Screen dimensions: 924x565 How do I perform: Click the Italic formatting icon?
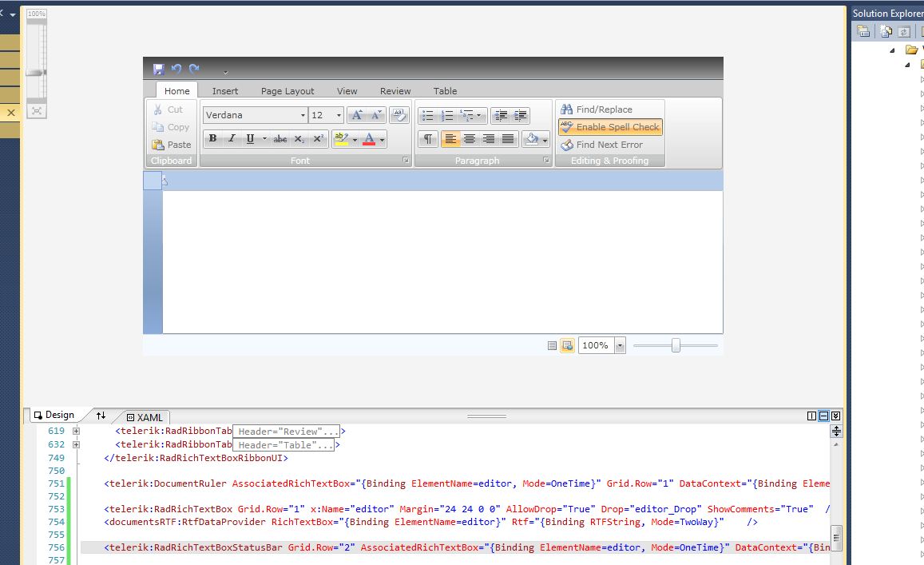point(232,139)
